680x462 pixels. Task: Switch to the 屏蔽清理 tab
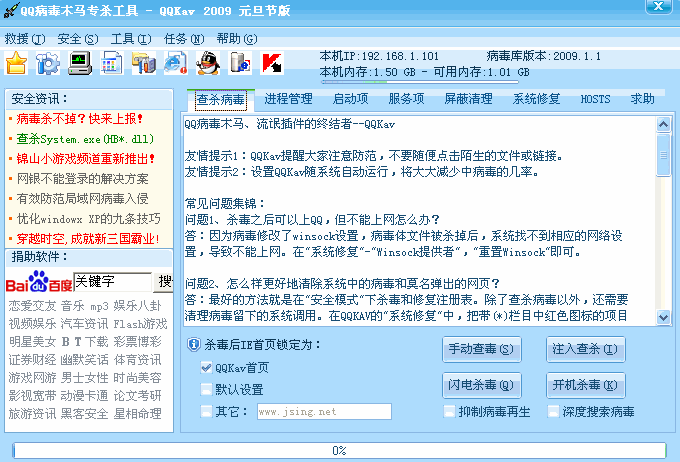click(x=468, y=99)
